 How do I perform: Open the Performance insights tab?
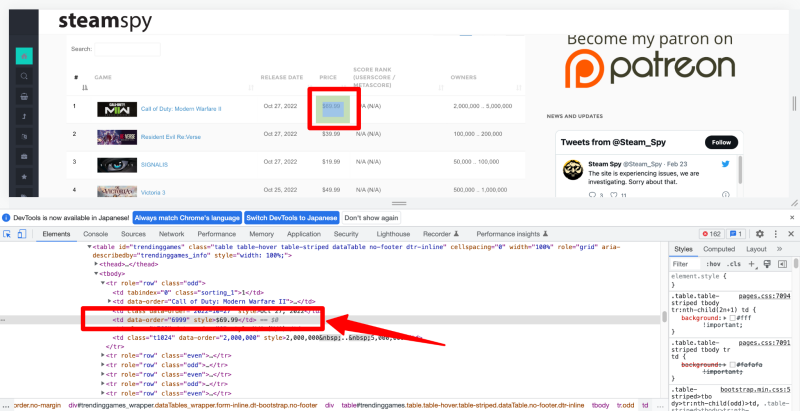point(512,234)
